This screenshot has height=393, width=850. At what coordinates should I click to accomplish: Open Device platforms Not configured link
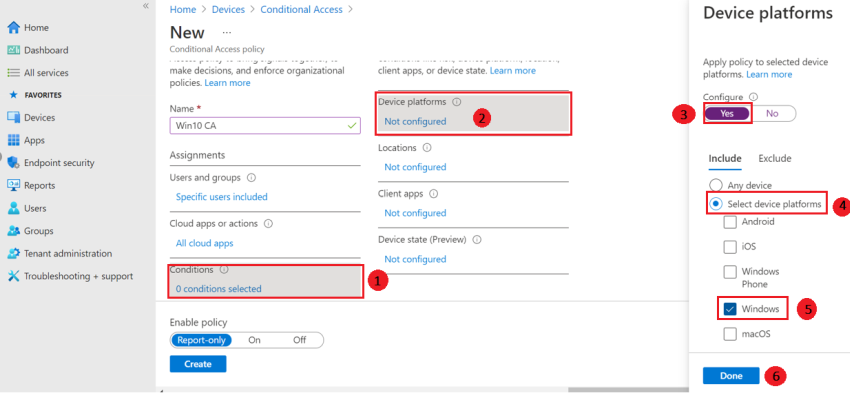pos(415,121)
